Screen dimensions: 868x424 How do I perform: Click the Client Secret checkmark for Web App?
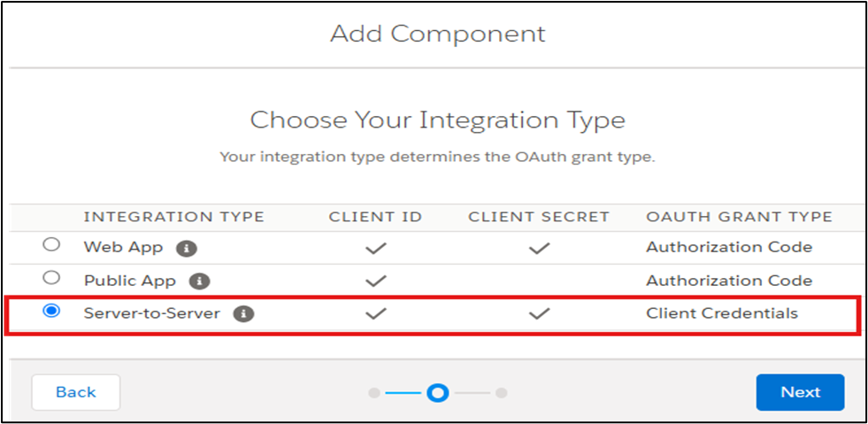point(539,249)
